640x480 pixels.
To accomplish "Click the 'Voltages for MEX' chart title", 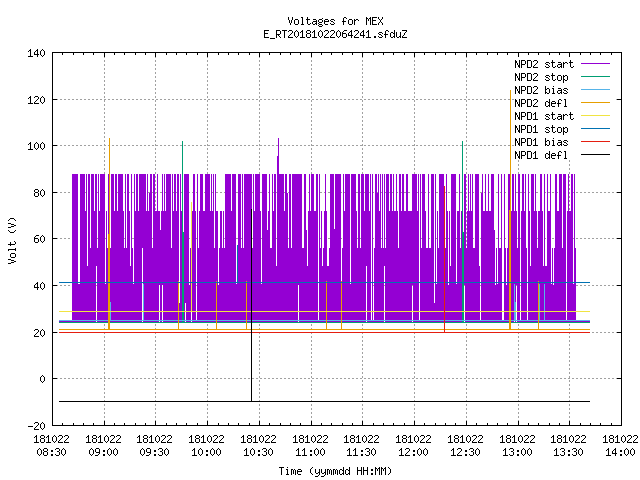I will point(335,21).
